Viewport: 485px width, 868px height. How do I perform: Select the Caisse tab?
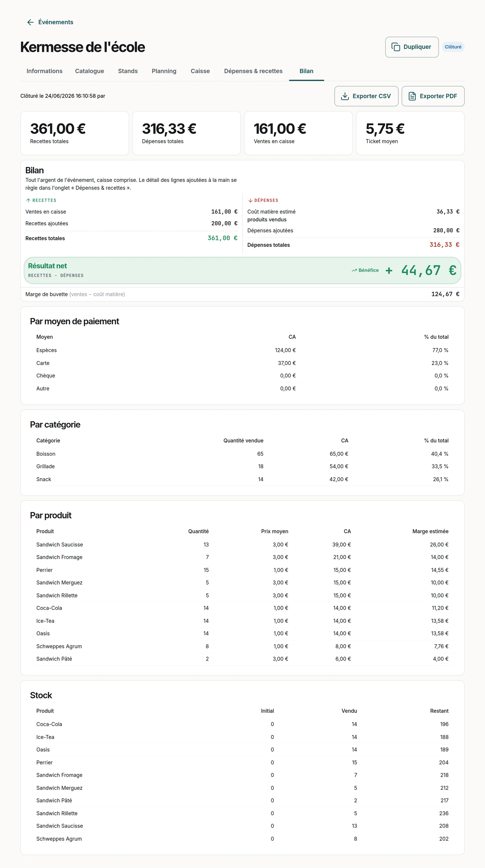(x=200, y=71)
